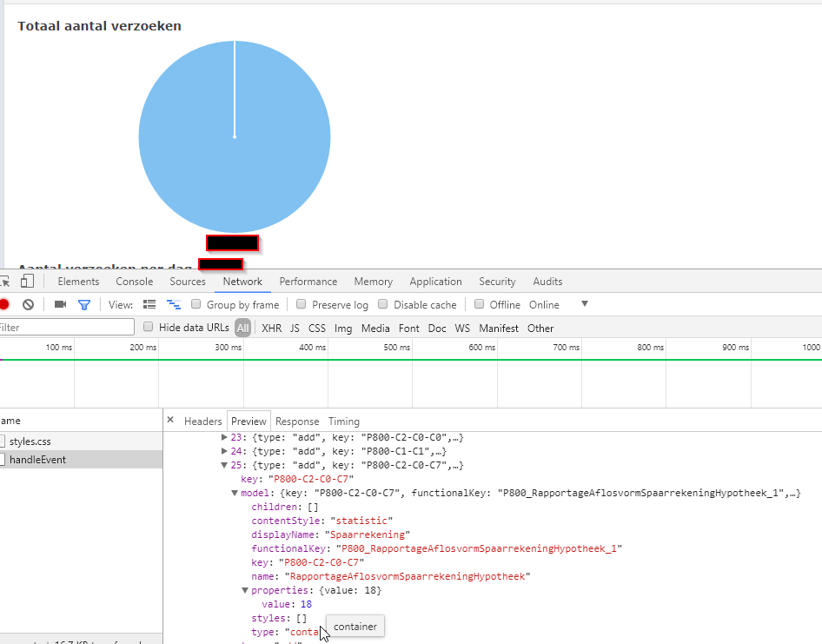Focus the network Filter text field
The height and width of the screenshot is (644, 822).
(67, 328)
